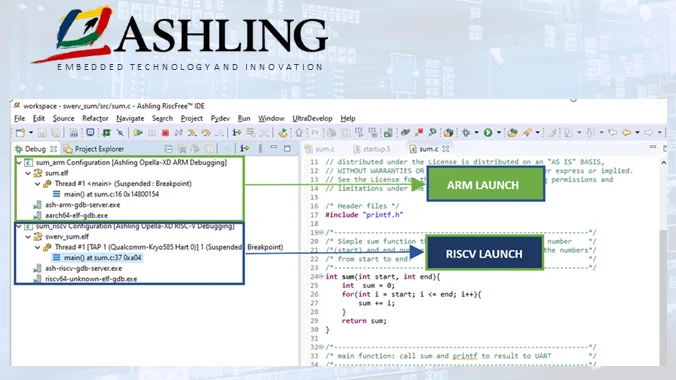
Task: Click the Step Into icon
Action: coord(192,133)
